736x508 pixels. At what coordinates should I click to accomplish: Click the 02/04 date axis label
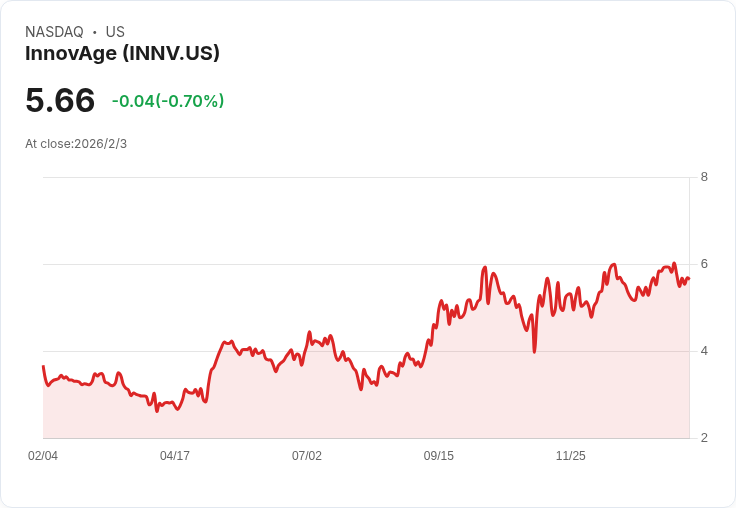click(x=43, y=456)
